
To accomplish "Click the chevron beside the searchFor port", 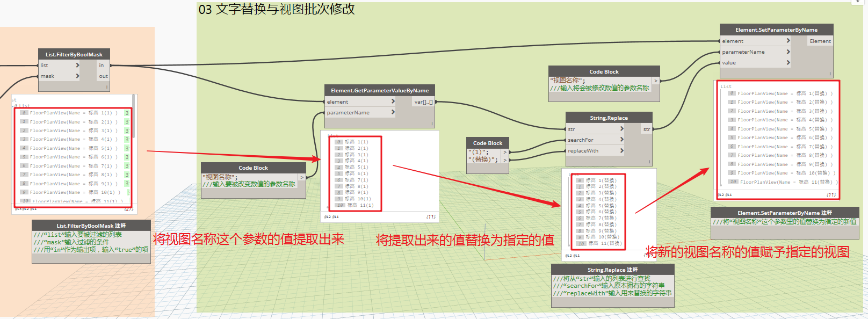I will (x=621, y=140).
